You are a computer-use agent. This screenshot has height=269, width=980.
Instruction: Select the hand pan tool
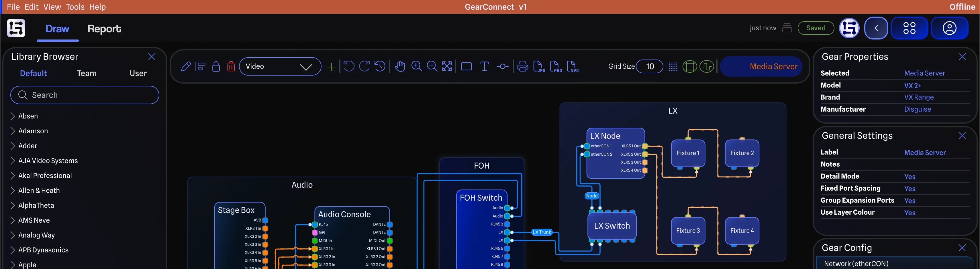(x=399, y=66)
